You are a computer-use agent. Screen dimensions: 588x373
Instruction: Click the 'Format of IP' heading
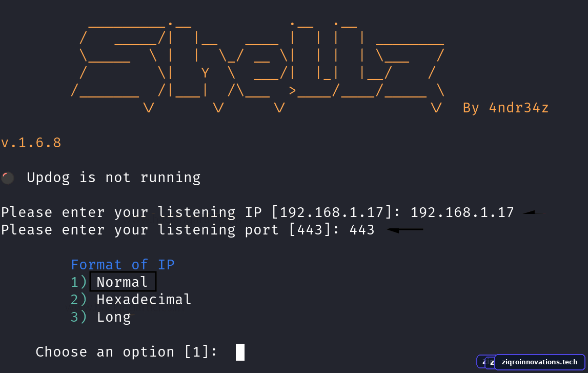[123, 265]
